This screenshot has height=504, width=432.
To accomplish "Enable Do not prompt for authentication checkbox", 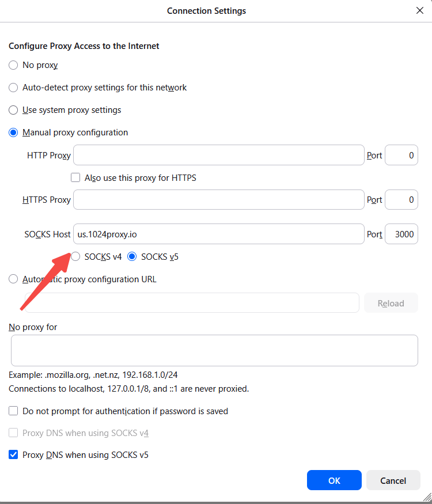I will click(13, 411).
